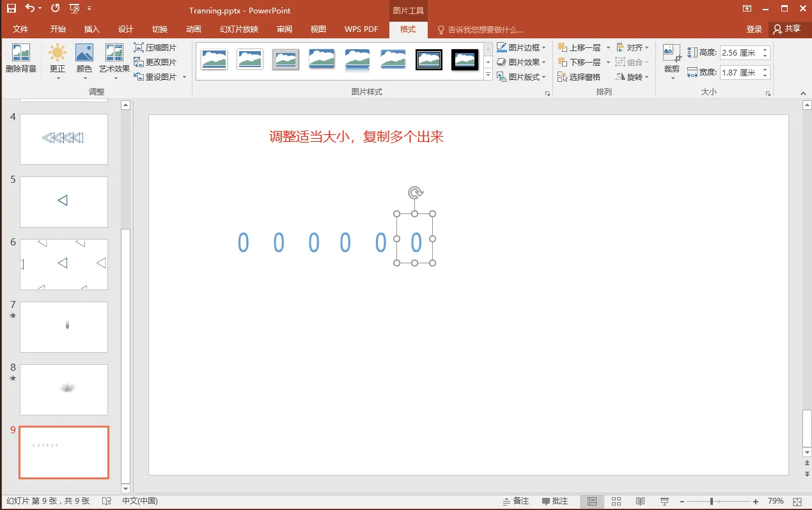
Task: Switch to Slide Sorter view icon
Action: [x=616, y=502]
